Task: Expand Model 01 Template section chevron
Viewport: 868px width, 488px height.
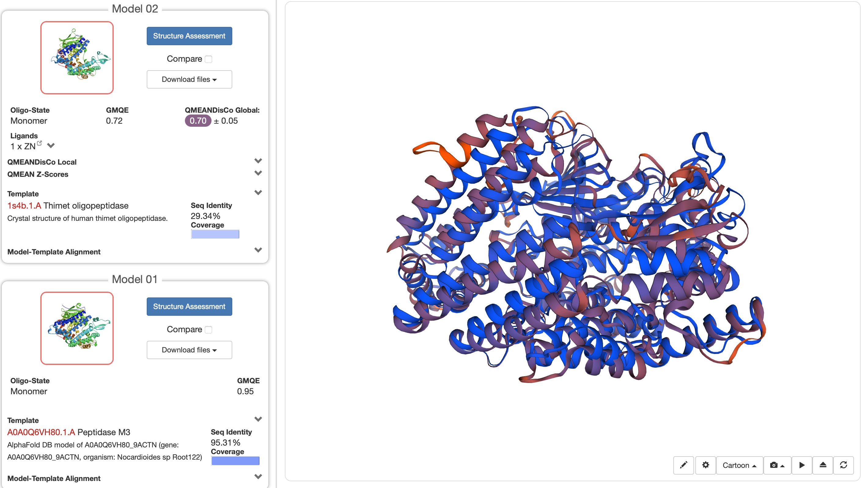Action: point(258,419)
